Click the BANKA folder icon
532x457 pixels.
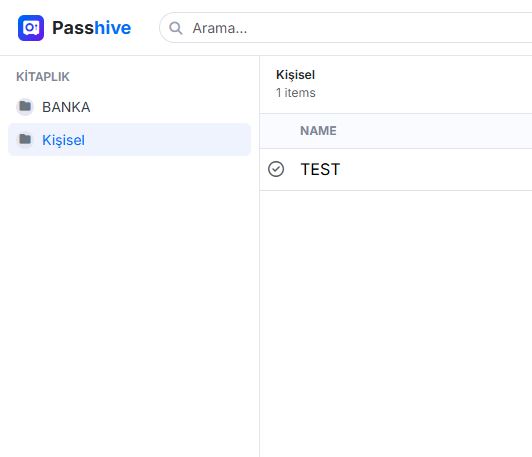coord(25,107)
